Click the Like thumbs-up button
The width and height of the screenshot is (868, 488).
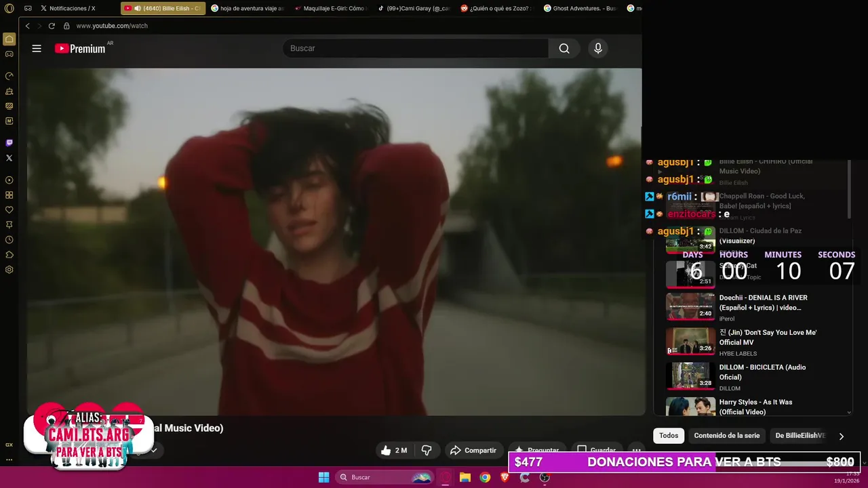pos(394,450)
